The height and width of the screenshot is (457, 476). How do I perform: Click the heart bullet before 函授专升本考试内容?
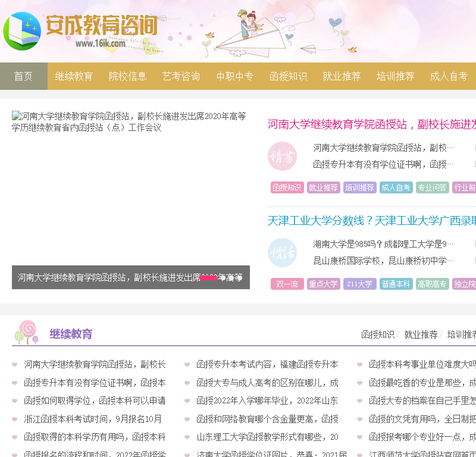click(187, 365)
